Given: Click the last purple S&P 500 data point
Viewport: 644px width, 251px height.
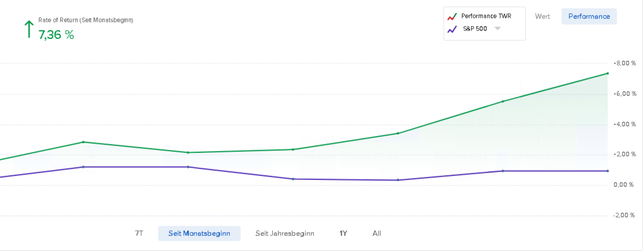Looking at the screenshot, I should pos(608,171).
